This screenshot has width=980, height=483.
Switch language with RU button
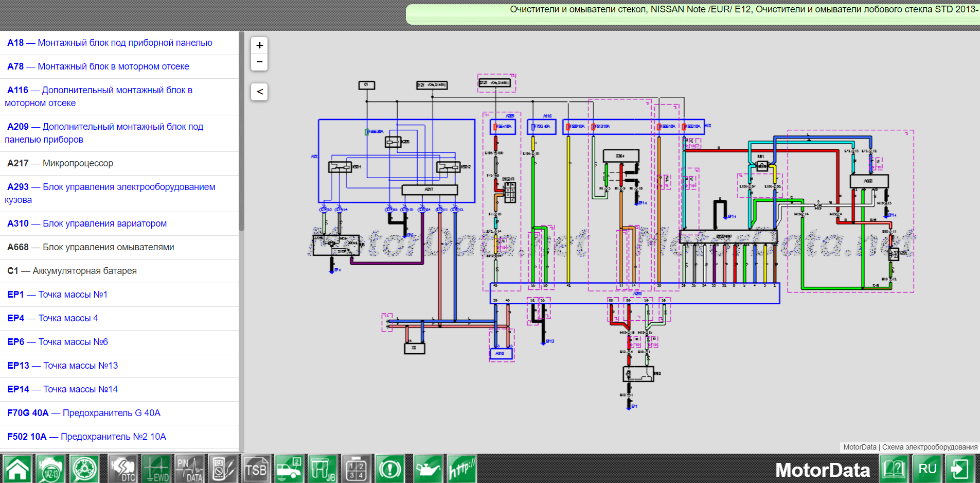pyautogui.click(x=927, y=469)
